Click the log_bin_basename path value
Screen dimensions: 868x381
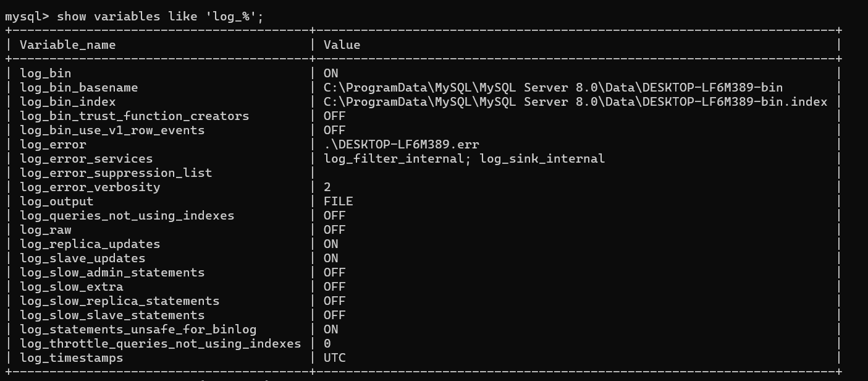[x=553, y=88]
